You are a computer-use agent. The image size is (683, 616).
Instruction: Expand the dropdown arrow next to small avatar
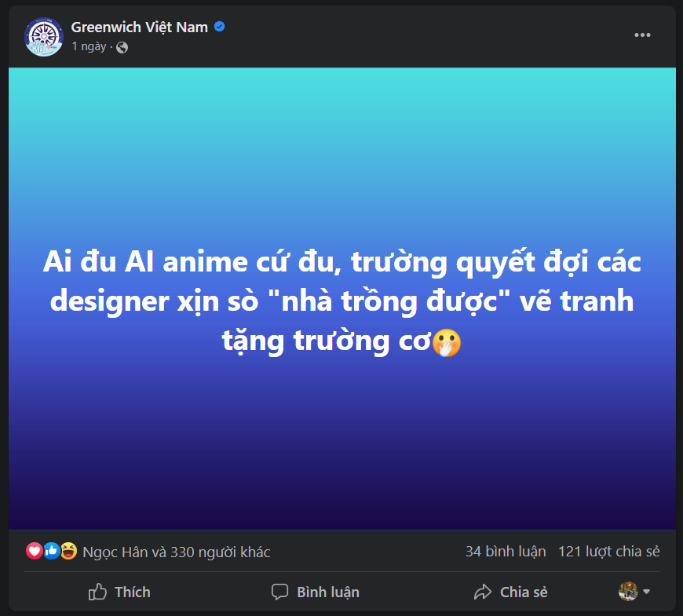[646, 592]
